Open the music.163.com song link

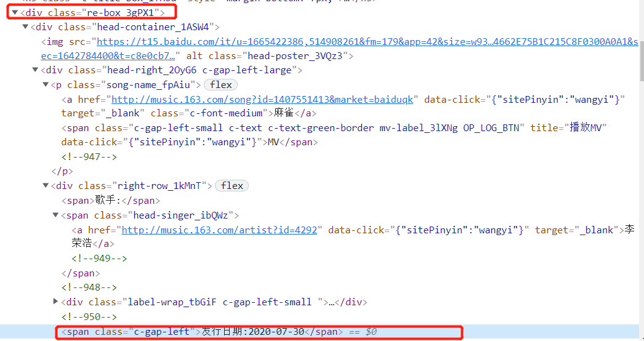[262, 100]
